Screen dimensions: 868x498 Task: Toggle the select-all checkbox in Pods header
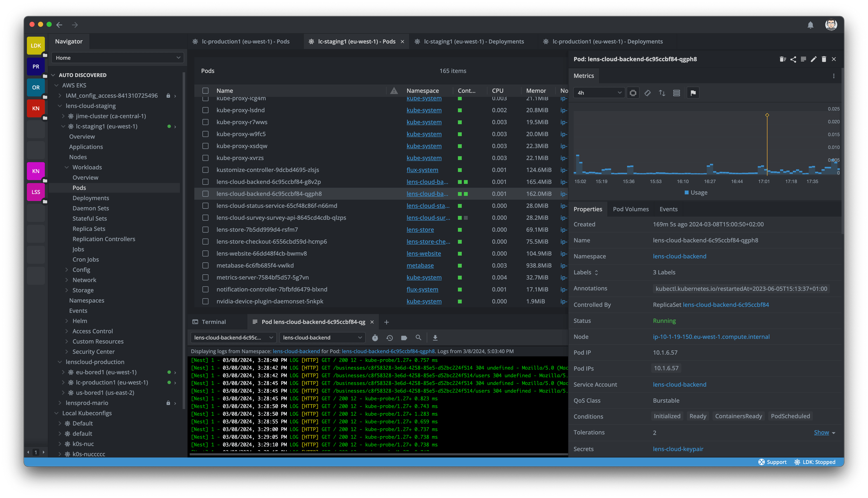click(205, 91)
